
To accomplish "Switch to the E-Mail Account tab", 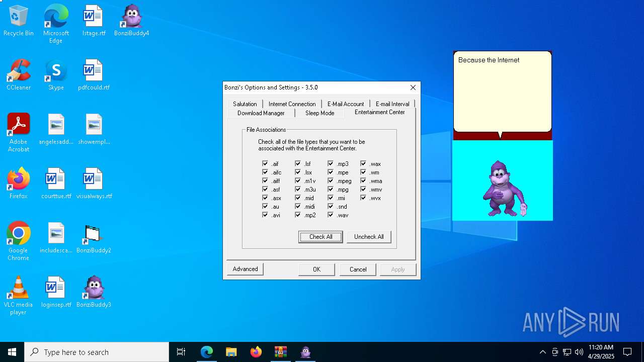I will tap(346, 104).
